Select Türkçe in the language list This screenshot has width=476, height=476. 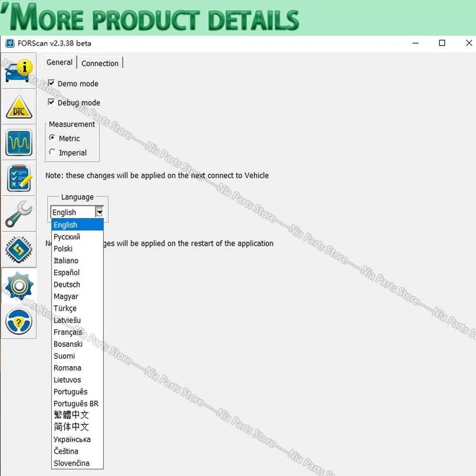click(78, 308)
